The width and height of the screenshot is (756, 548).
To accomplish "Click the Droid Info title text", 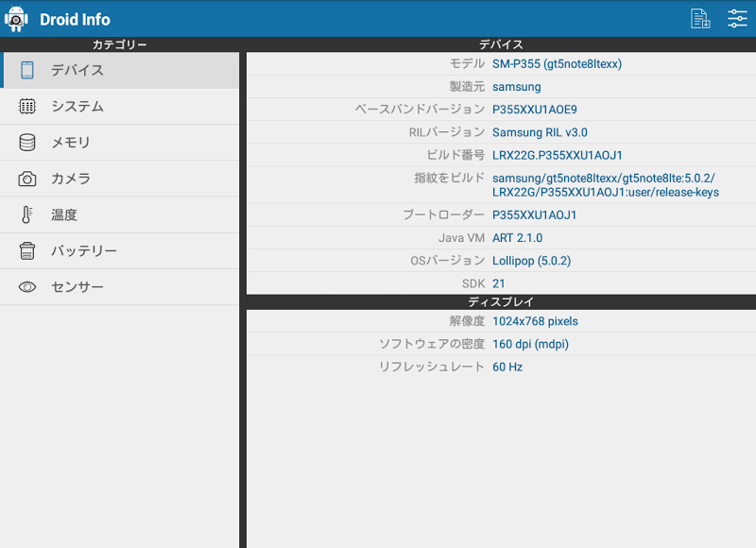I will click(75, 19).
